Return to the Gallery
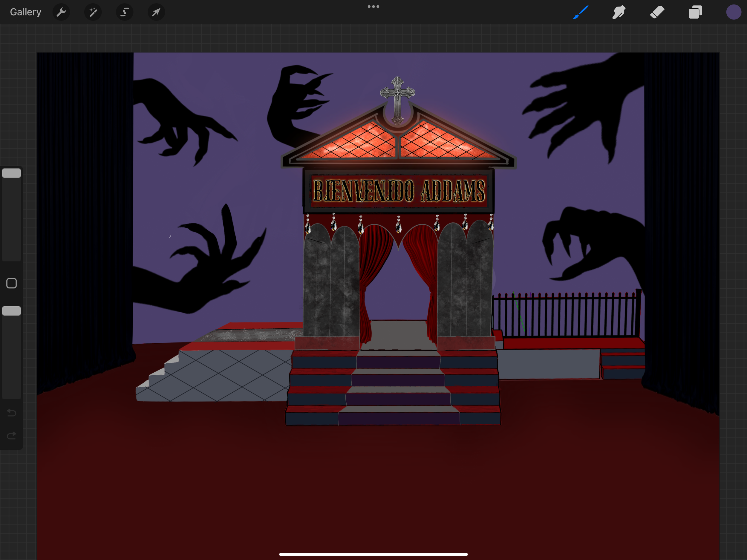Image resolution: width=747 pixels, height=560 pixels. click(26, 12)
